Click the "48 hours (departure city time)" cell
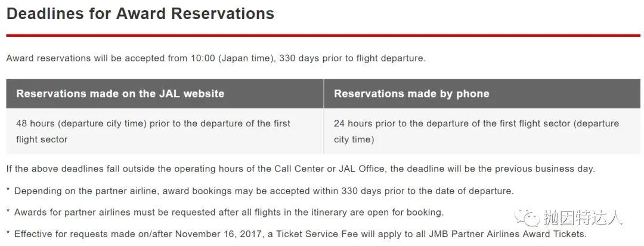Image resolution: width=644 pixels, height=246 pixels. 165,131
